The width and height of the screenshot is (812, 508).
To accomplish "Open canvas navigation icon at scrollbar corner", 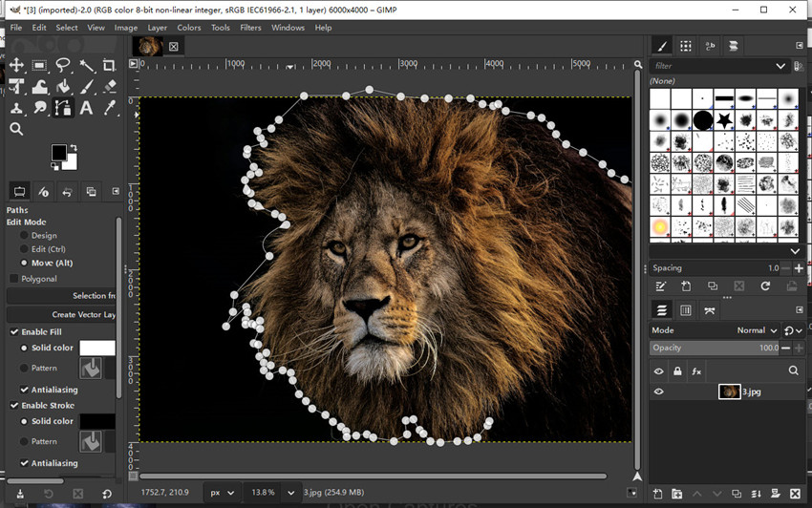I will click(x=637, y=476).
